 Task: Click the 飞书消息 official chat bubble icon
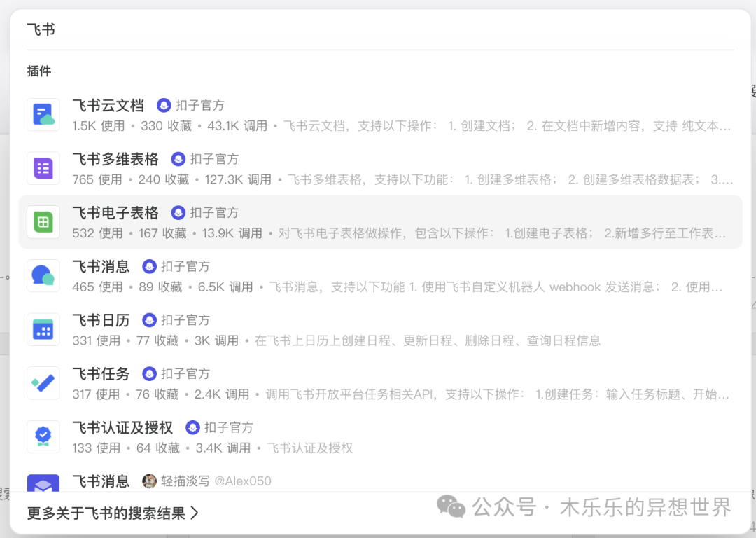coord(43,276)
